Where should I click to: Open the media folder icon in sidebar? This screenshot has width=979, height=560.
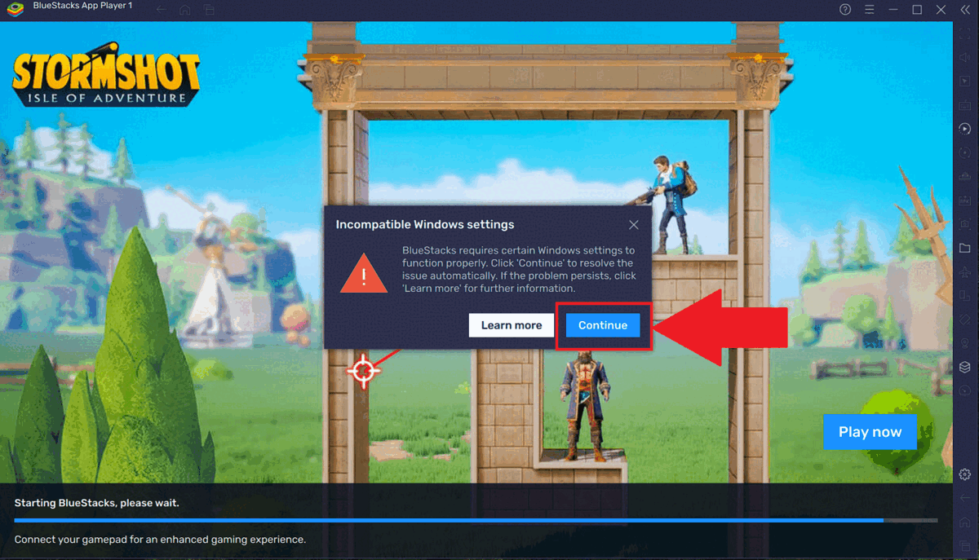964,248
